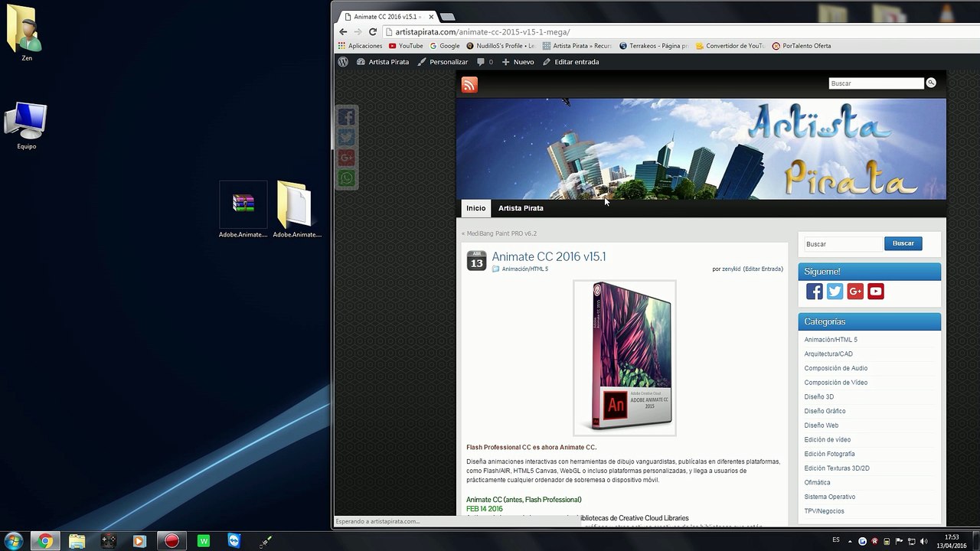Image resolution: width=980 pixels, height=551 pixels.
Task: Open the WordPress logo admin menu
Action: point(343,62)
